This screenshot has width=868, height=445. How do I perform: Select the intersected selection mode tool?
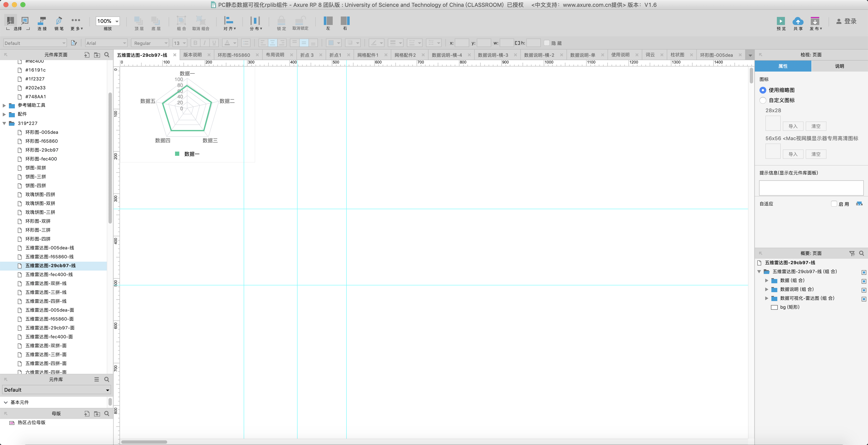[x=10, y=21]
